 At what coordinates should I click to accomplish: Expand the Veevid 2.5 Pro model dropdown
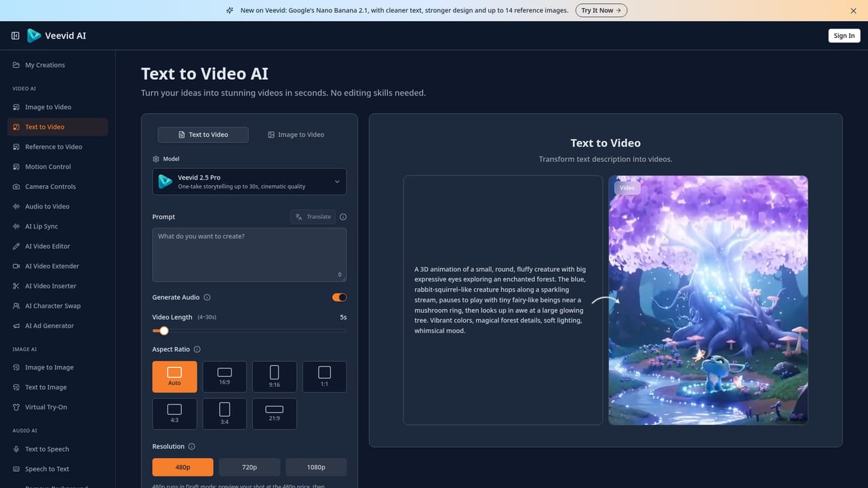(x=250, y=182)
